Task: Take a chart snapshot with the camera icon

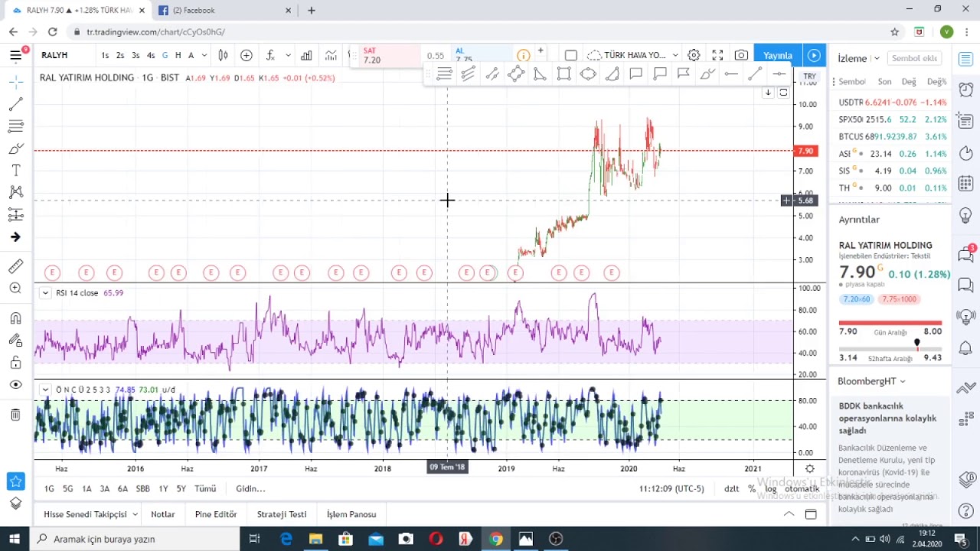Action: tap(741, 55)
